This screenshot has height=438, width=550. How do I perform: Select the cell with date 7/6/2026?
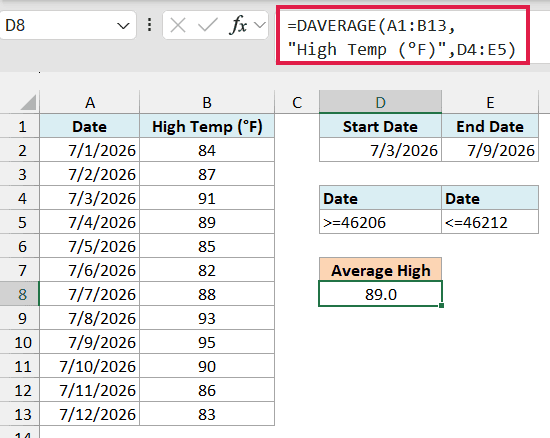point(90,270)
